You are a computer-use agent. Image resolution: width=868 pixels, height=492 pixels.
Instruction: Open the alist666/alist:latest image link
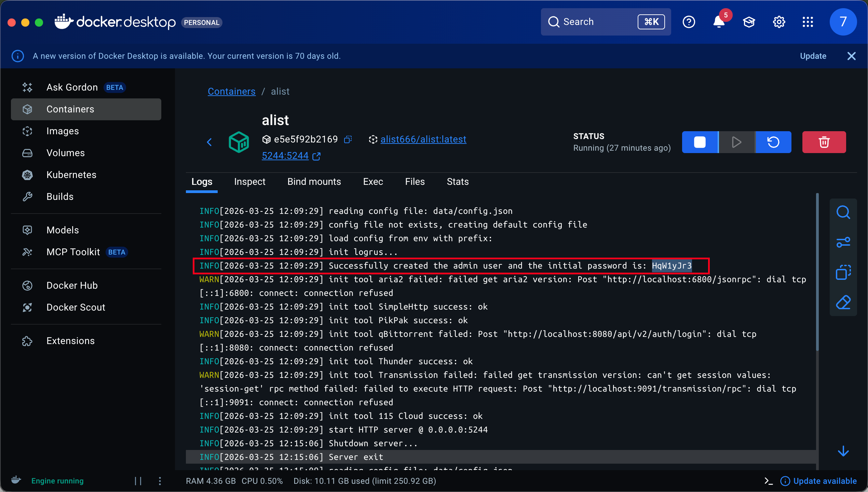423,139
